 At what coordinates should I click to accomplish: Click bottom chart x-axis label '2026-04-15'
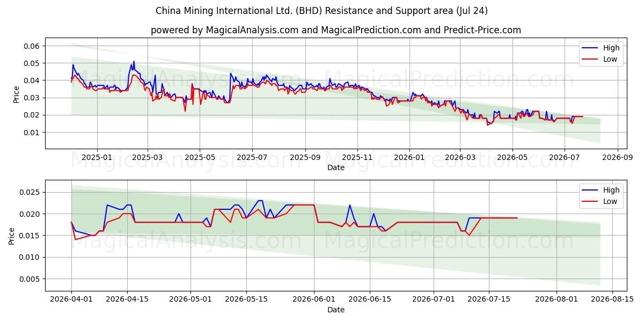coord(127,300)
